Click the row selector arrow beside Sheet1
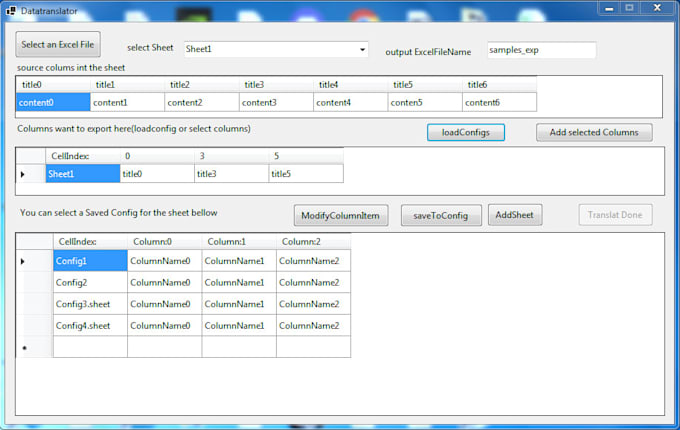Image resolution: width=680 pixels, height=430 pixels. pyautogui.click(x=30, y=174)
